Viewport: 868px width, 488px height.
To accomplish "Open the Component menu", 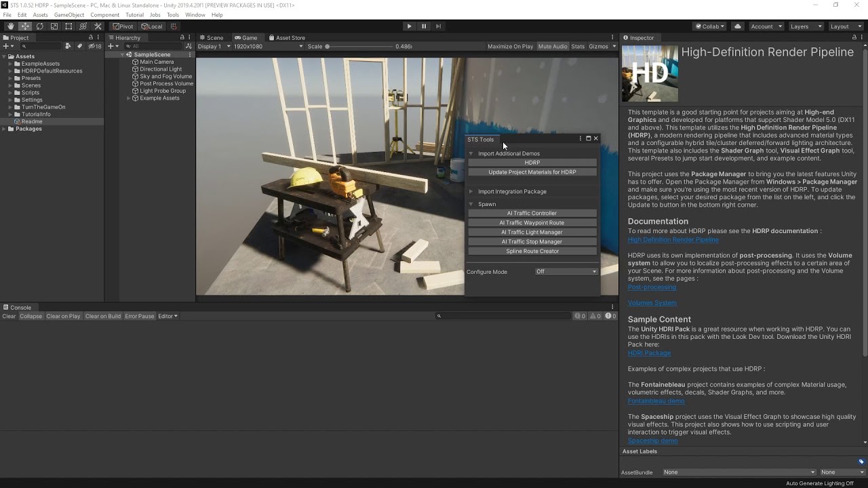I will tap(104, 15).
